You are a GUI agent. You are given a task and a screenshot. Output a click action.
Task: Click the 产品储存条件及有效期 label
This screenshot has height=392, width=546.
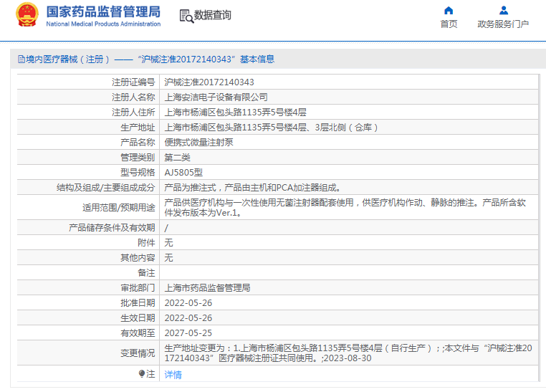click(112, 228)
